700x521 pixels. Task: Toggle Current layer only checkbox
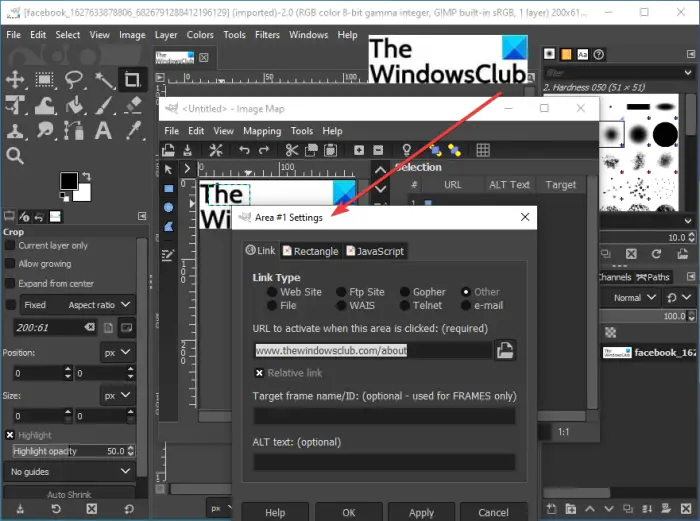coord(10,246)
